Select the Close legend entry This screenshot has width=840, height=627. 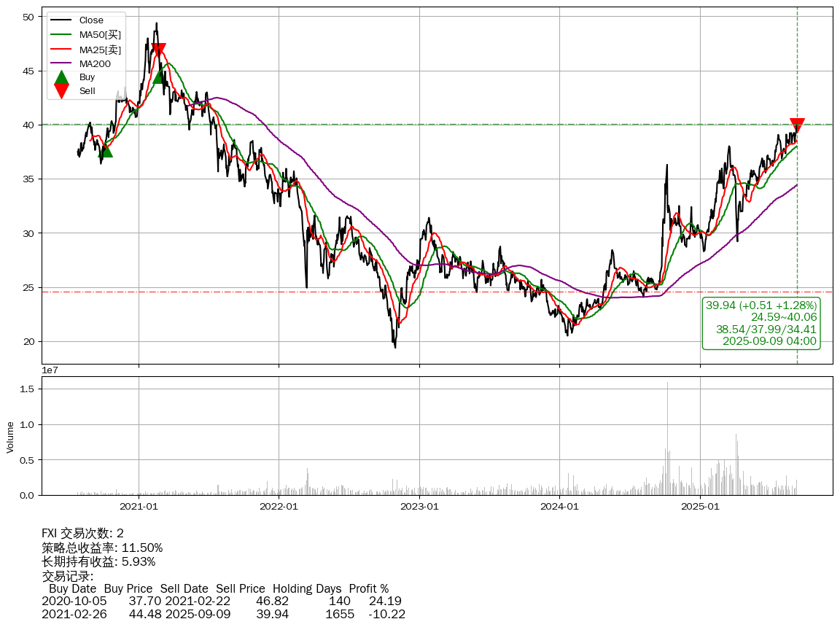pos(91,20)
